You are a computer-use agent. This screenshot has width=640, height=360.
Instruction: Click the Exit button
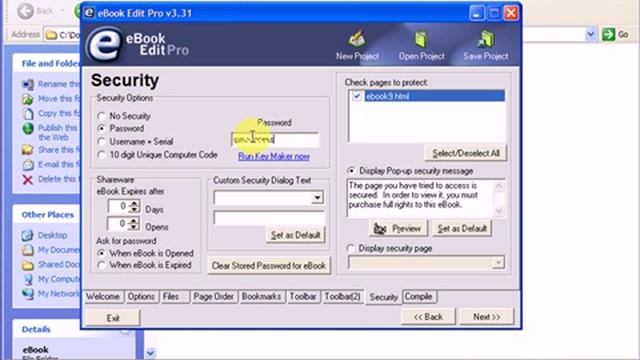(x=113, y=318)
